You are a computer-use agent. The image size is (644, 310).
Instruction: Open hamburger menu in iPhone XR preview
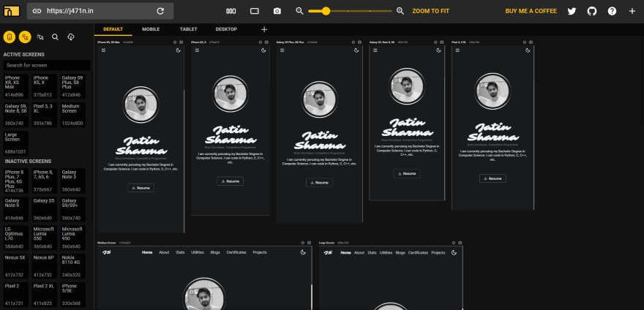[x=103, y=50]
